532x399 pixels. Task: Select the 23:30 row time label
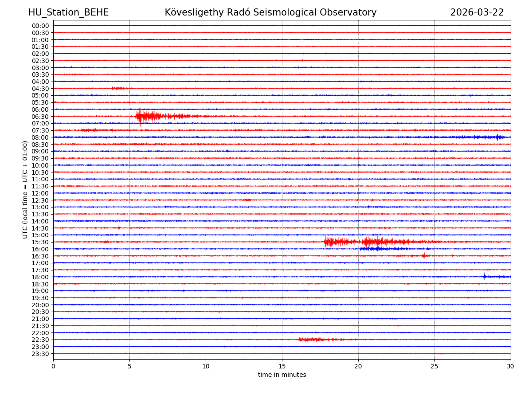pos(40,354)
